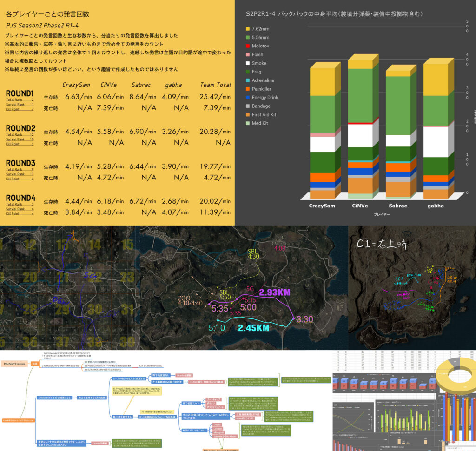Select the white Smoke legend swatch

click(x=248, y=63)
